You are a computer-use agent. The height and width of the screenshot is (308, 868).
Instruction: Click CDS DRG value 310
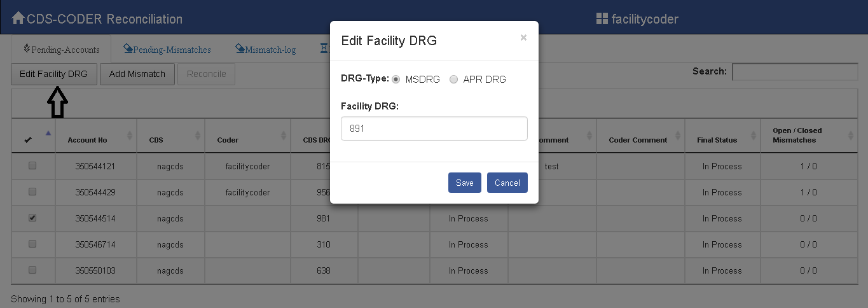point(324,244)
